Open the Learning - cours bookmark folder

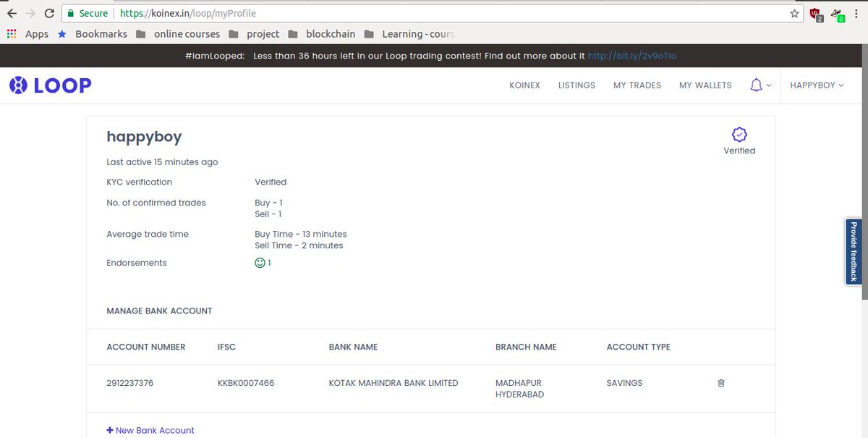pos(410,34)
